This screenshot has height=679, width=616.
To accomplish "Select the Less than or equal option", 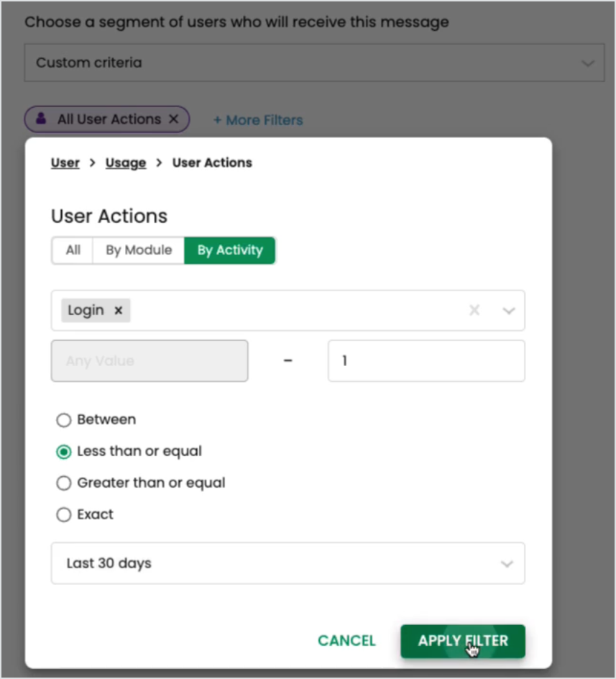I will 64,452.
